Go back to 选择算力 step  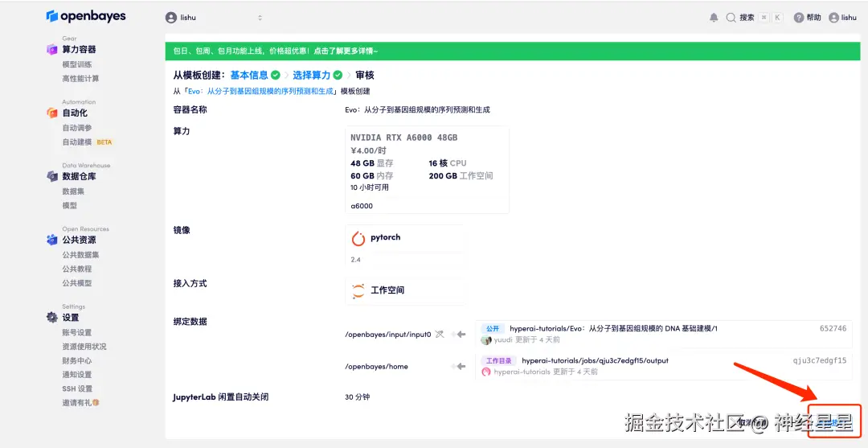(311, 75)
